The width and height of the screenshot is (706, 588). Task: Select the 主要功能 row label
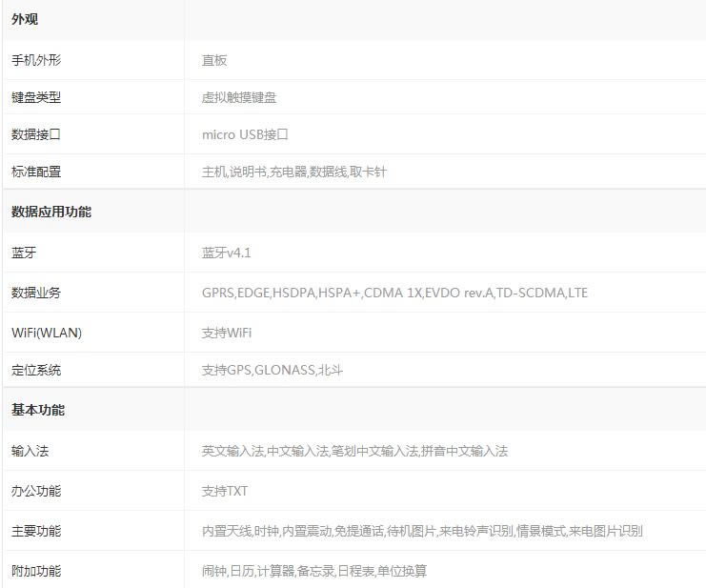[36, 531]
